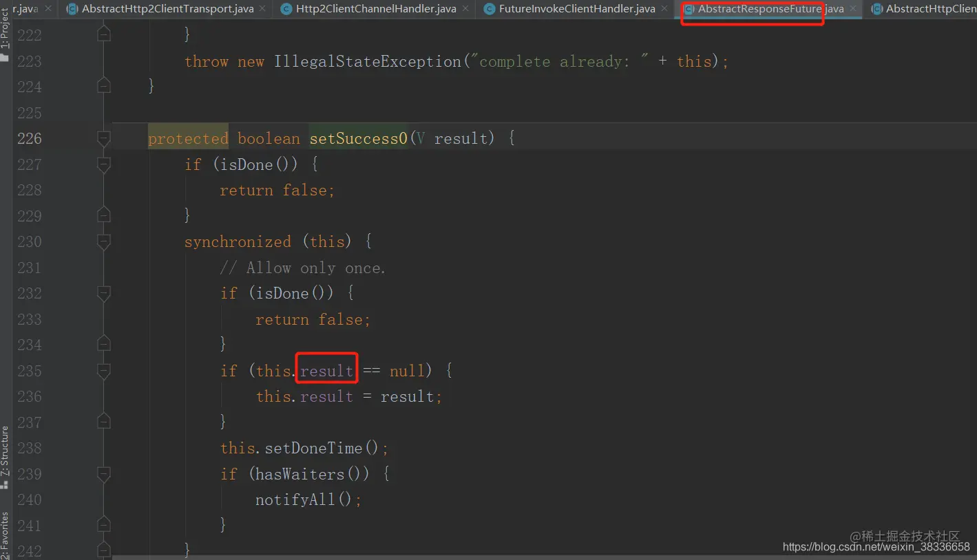Click line number 223 in gutter
Screen dimensions: 977x560
[29, 61]
